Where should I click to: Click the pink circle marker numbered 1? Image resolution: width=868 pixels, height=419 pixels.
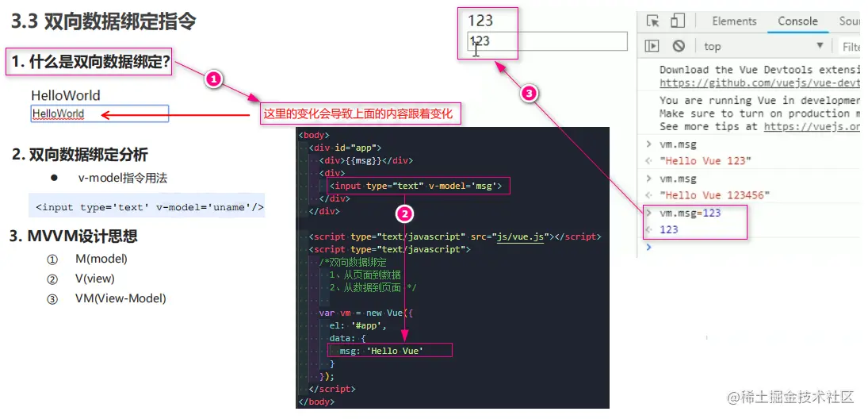(214, 80)
